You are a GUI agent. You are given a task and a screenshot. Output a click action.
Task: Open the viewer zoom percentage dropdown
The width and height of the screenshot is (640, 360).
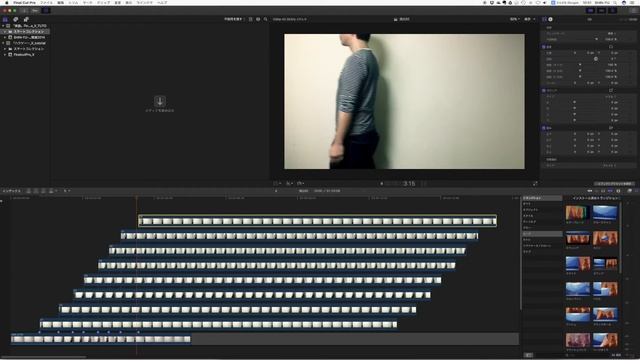(514, 19)
